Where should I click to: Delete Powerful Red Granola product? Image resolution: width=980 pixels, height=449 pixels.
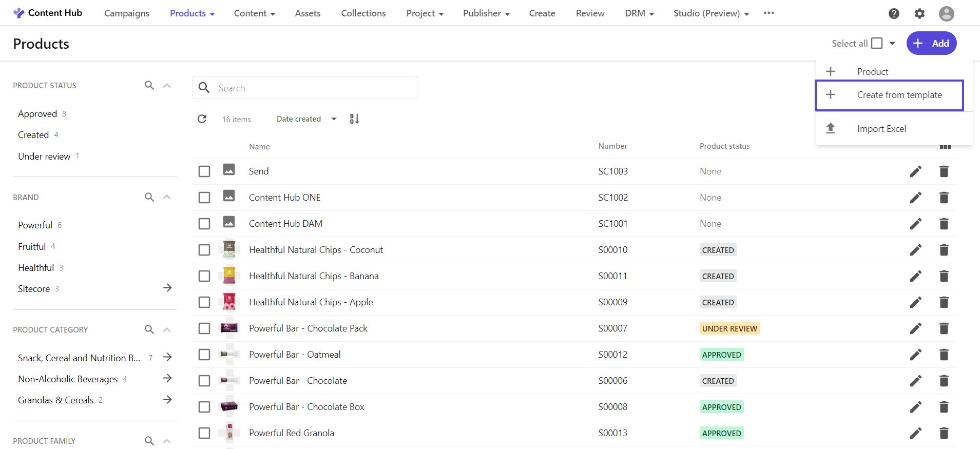coord(944,433)
